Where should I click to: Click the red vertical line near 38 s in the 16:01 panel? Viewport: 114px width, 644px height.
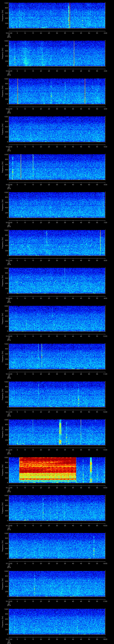70,16
